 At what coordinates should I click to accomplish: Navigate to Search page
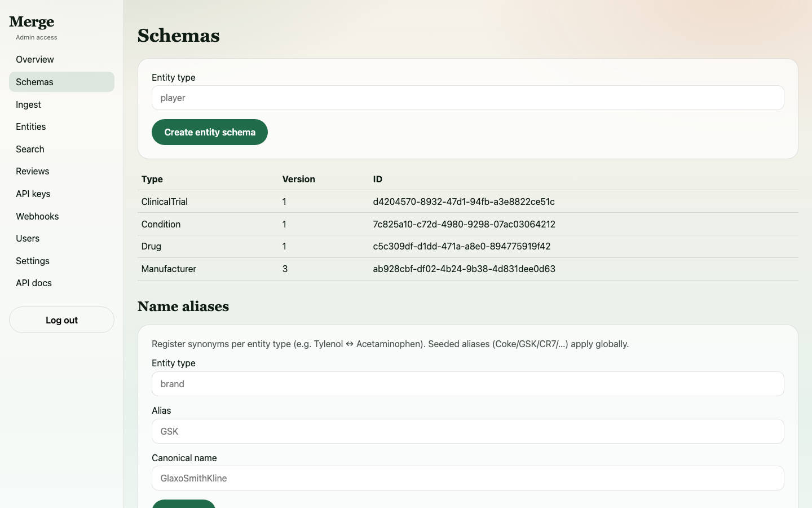(x=61, y=149)
